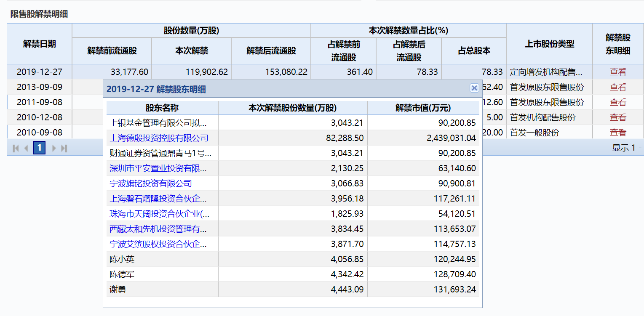Viewport: 644px width, 316px height.
Task: Jump to the last page of results
Action: tap(64, 148)
